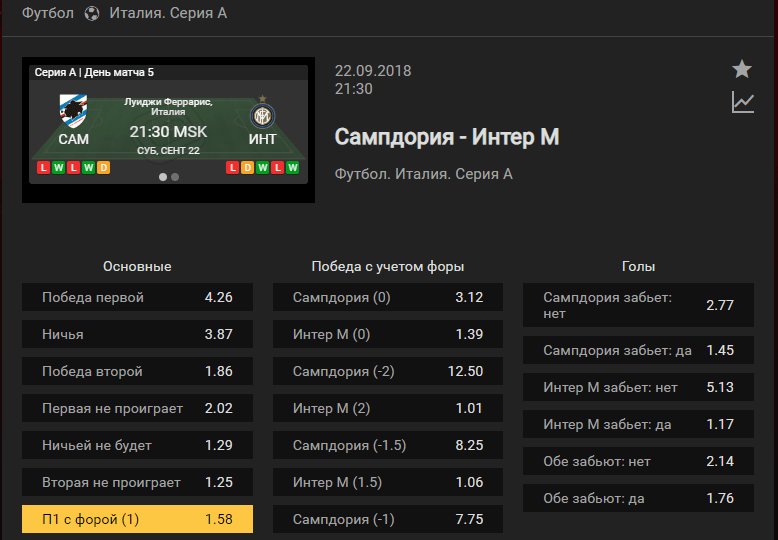Pick Интер М (0) handicap 1.39
778x540 pixels.
pos(388,334)
